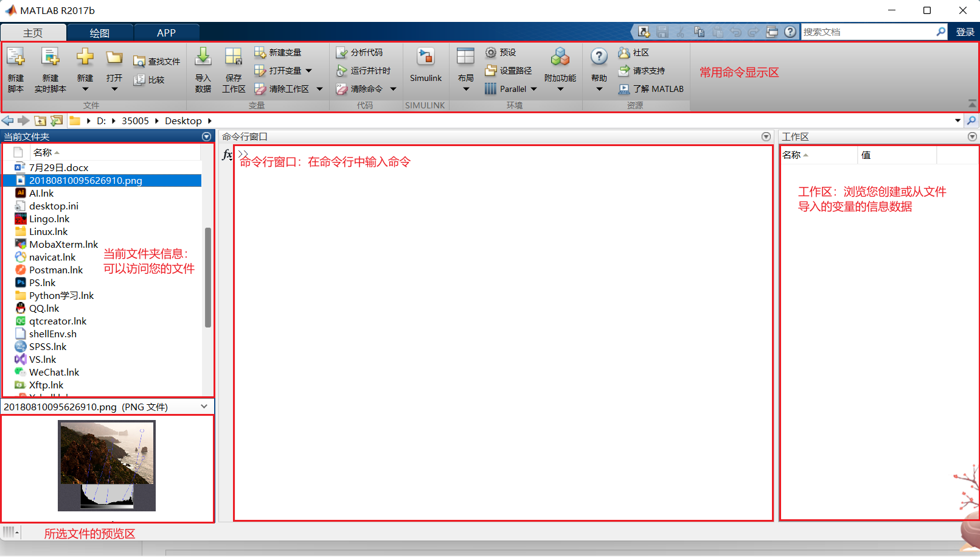Switch to the APP tab

166,33
